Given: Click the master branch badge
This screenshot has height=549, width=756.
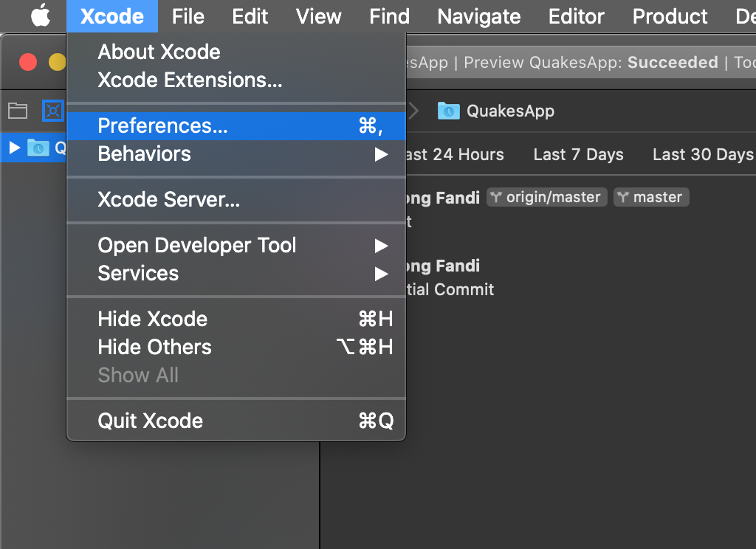Looking at the screenshot, I should click(650, 197).
